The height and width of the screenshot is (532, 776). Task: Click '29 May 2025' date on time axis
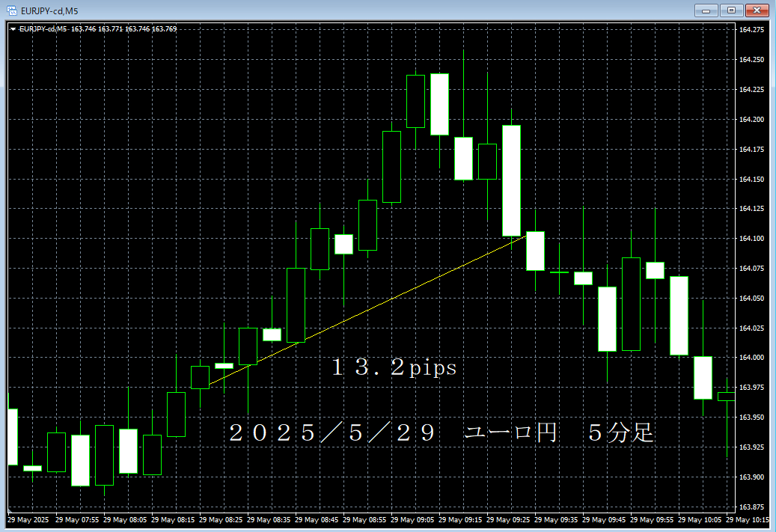tap(28, 519)
